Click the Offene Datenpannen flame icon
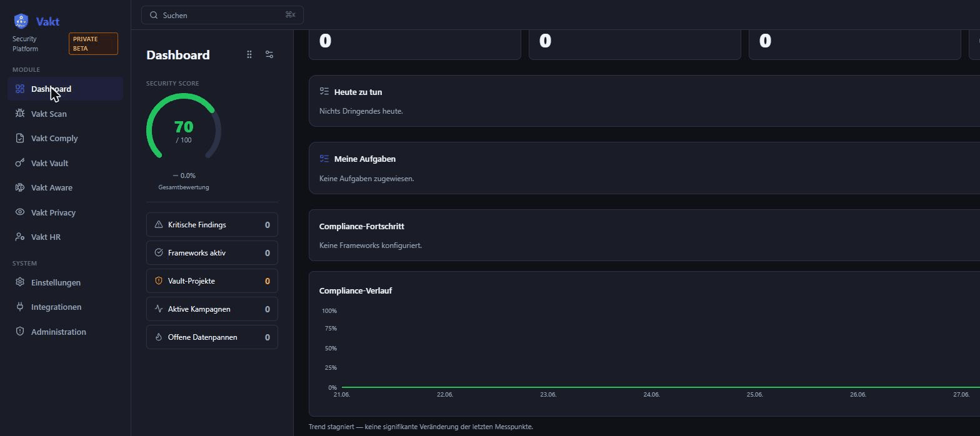The width and height of the screenshot is (980, 436). (x=159, y=337)
